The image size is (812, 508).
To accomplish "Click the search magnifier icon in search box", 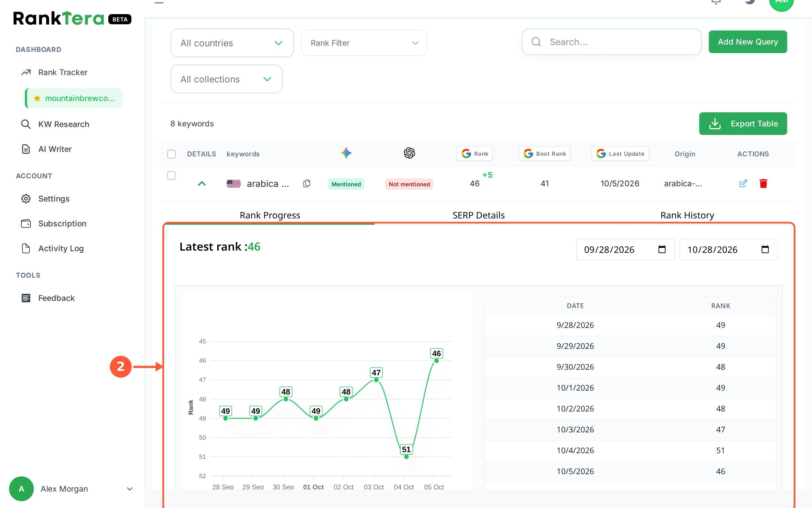I will coord(536,42).
